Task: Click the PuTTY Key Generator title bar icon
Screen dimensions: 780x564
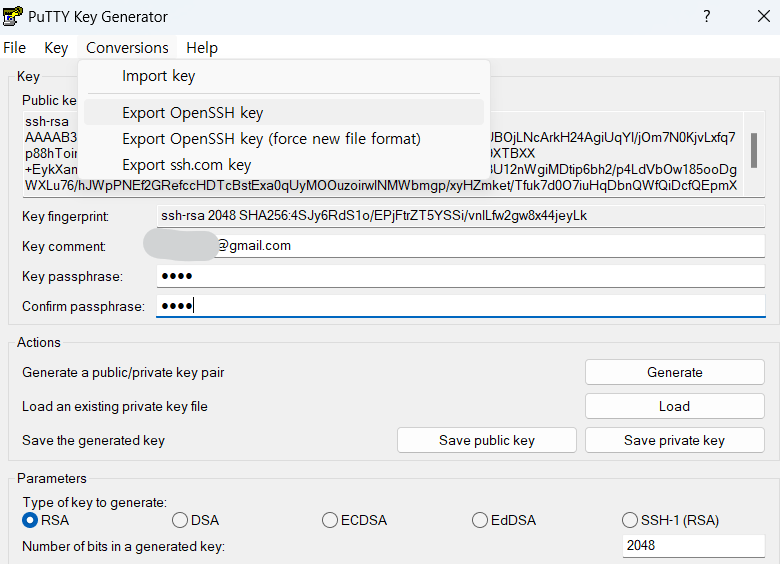Action: pyautogui.click(x=12, y=16)
